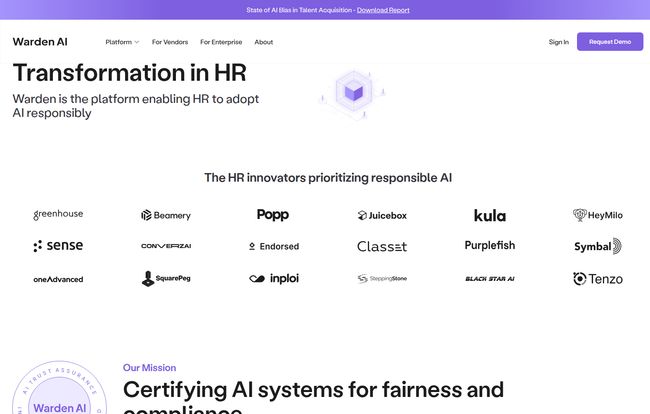Open the For Enterprise menu item
Viewport: 650px width, 414px height.
point(220,42)
